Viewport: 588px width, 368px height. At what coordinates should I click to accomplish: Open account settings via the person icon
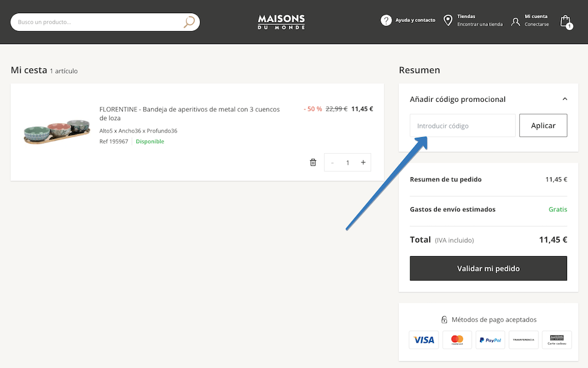(516, 21)
